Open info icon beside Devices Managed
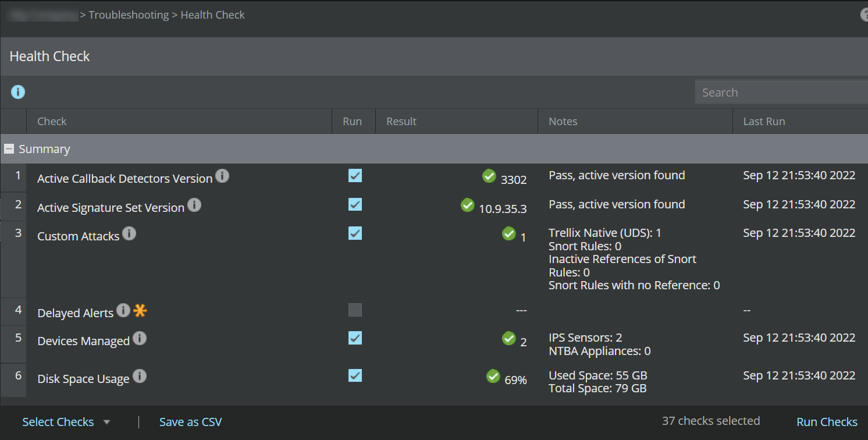Viewport: 868px width, 440px height. (140, 338)
